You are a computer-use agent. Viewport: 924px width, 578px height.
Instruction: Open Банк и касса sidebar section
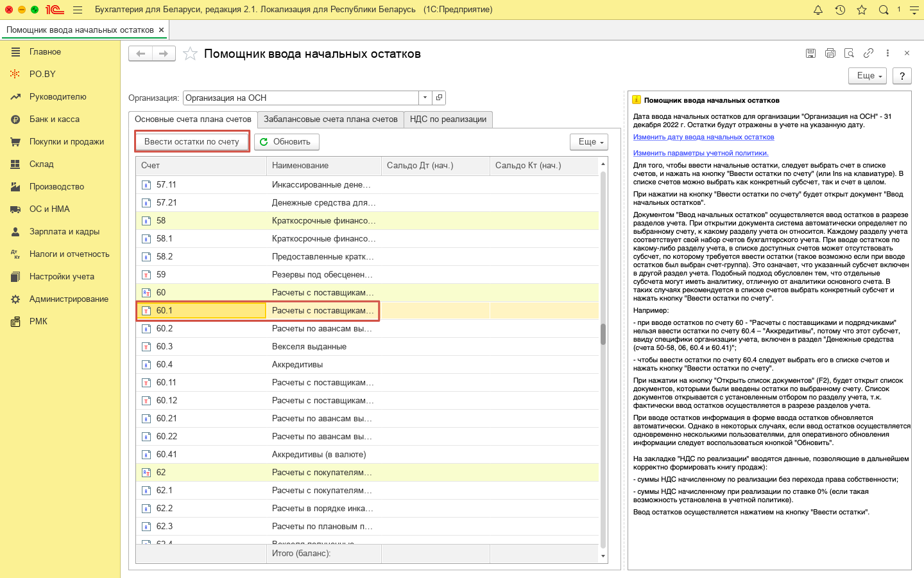tap(55, 119)
